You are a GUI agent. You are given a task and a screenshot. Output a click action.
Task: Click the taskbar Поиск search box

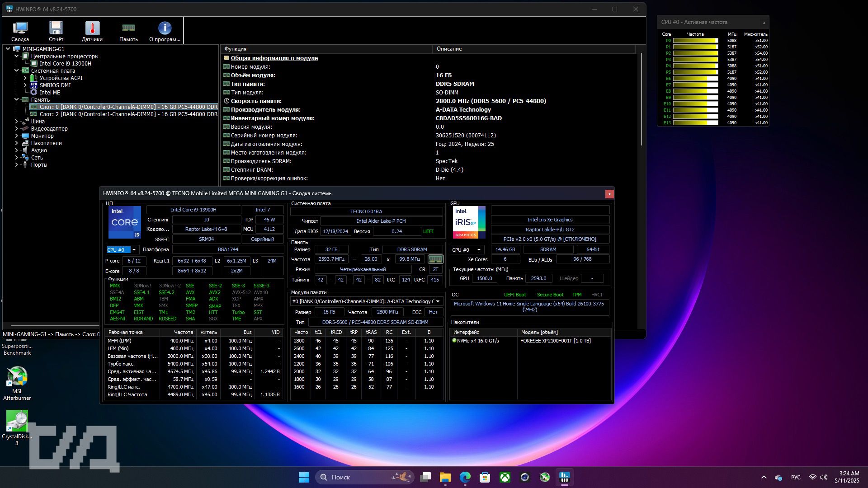pos(364,477)
